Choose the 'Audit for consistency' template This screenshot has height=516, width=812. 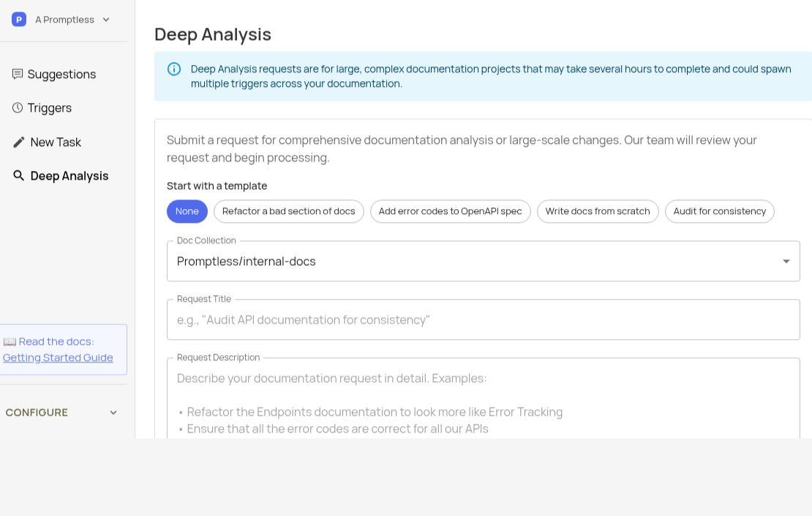click(x=720, y=211)
